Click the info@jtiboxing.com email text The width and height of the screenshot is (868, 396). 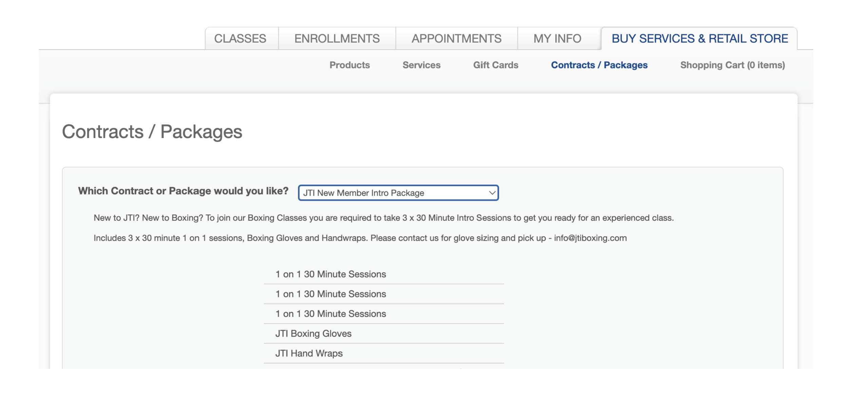(590, 238)
